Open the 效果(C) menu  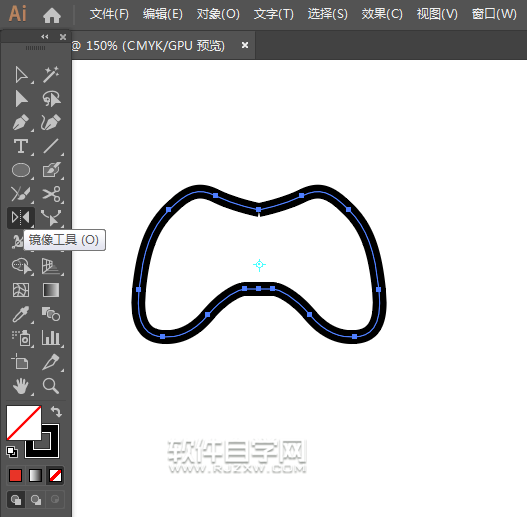pos(382,14)
